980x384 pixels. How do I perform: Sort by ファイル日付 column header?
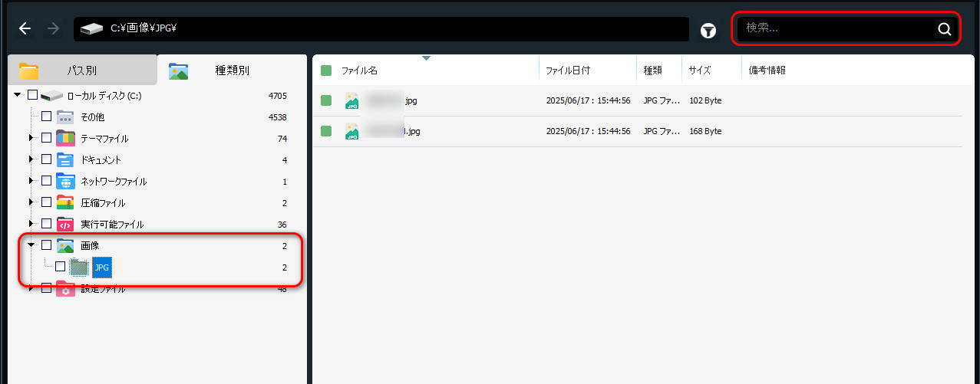pos(568,71)
